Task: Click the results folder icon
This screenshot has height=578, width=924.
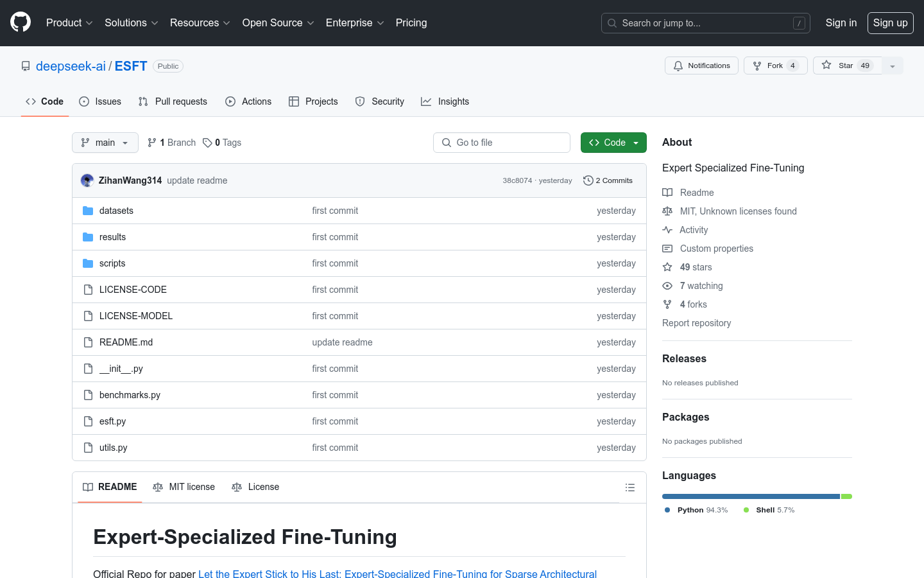Action: (x=88, y=237)
